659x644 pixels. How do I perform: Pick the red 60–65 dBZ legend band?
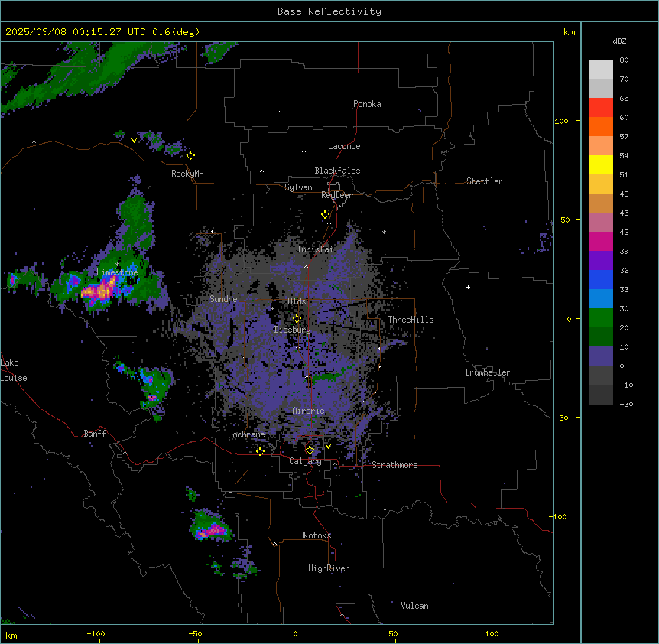(x=601, y=108)
